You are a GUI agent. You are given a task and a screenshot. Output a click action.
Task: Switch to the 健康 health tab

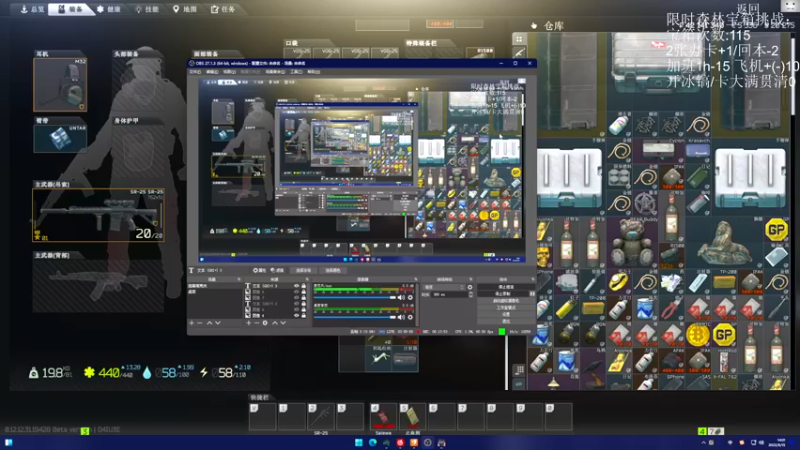(x=109, y=9)
